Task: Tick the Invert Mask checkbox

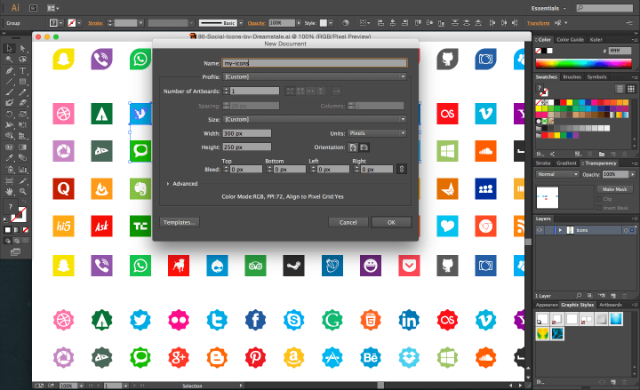Action: pos(600,208)
